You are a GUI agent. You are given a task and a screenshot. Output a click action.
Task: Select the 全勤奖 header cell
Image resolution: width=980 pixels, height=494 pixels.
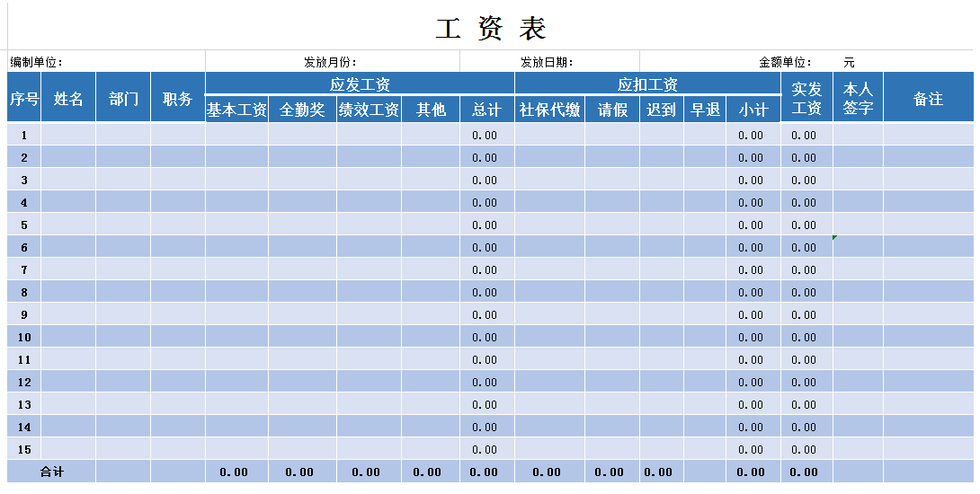(302, 110)
